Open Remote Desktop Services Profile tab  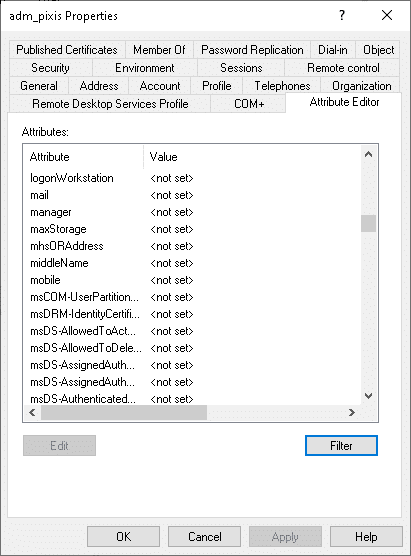[x=110, y=104]
